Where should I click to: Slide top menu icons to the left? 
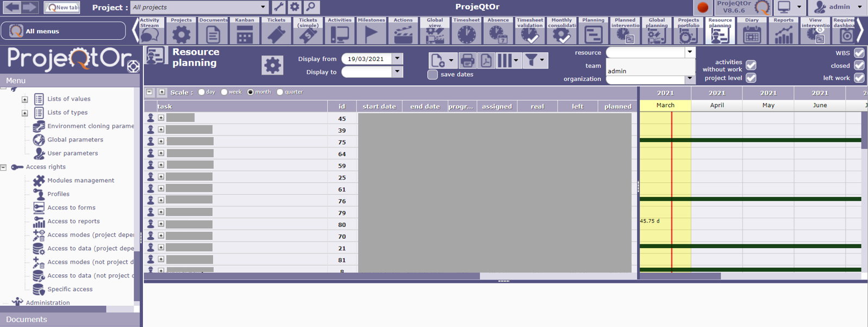coord(135,31)
